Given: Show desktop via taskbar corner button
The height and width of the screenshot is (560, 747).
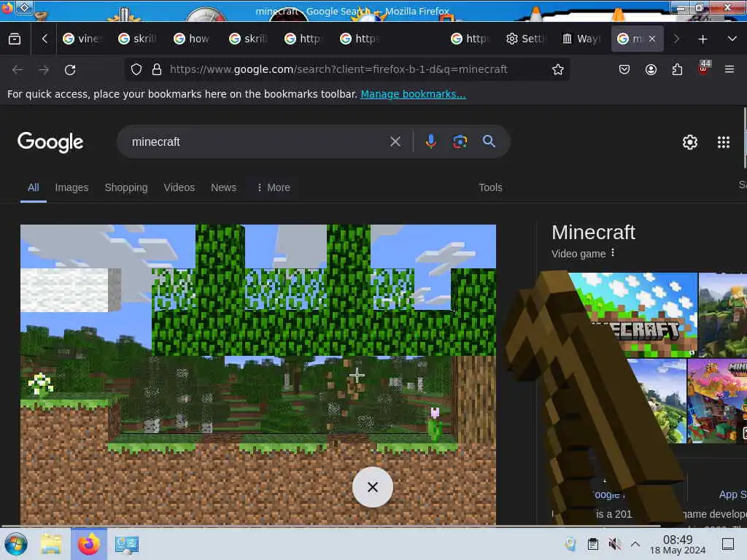Looking at the screenshot, I should [x=728, y=544].
